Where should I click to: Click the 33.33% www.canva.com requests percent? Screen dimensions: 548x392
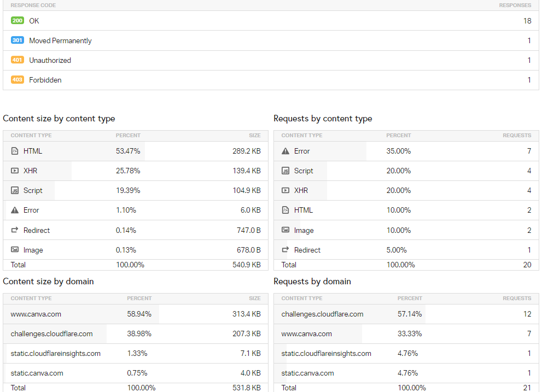coord(410,334)
